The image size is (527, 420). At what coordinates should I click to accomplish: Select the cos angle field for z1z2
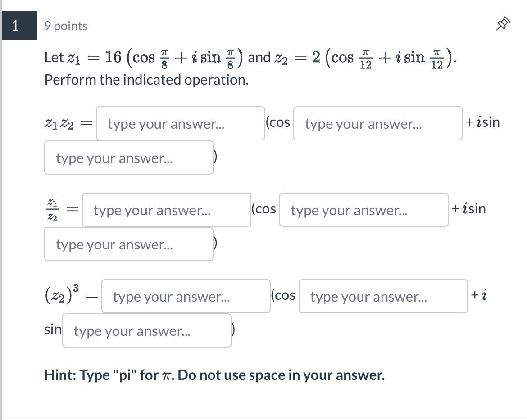point(378,123)
